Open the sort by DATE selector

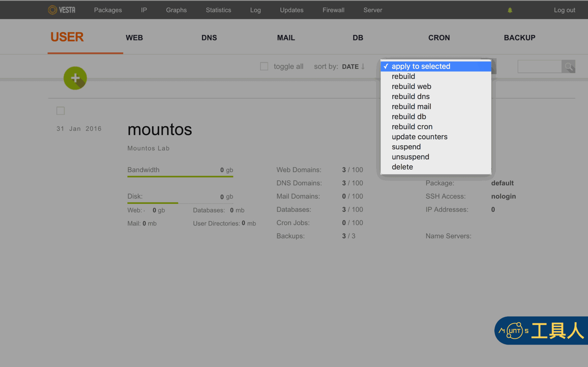350,67
